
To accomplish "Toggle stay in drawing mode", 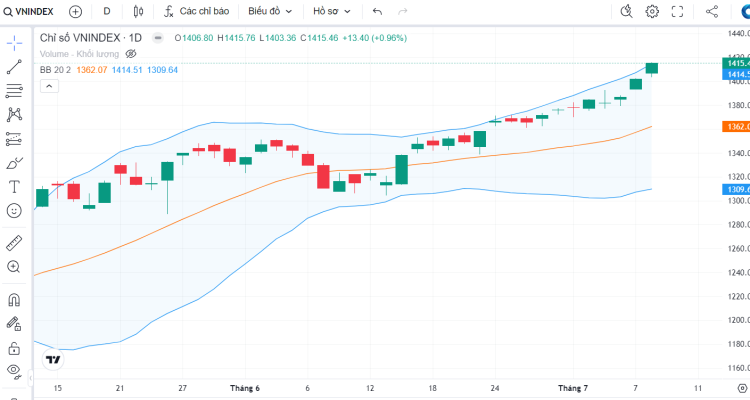I will coord(14,324).
